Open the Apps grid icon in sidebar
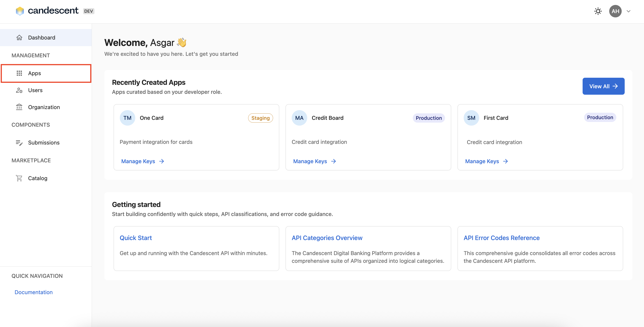Screen dimensions: 644x327 [x=19, y=73]
